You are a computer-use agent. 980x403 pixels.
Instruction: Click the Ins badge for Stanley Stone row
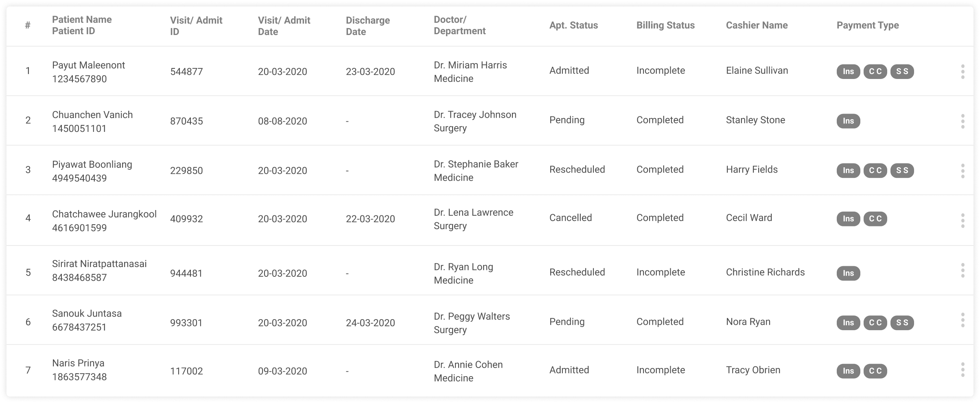point(848,121)
